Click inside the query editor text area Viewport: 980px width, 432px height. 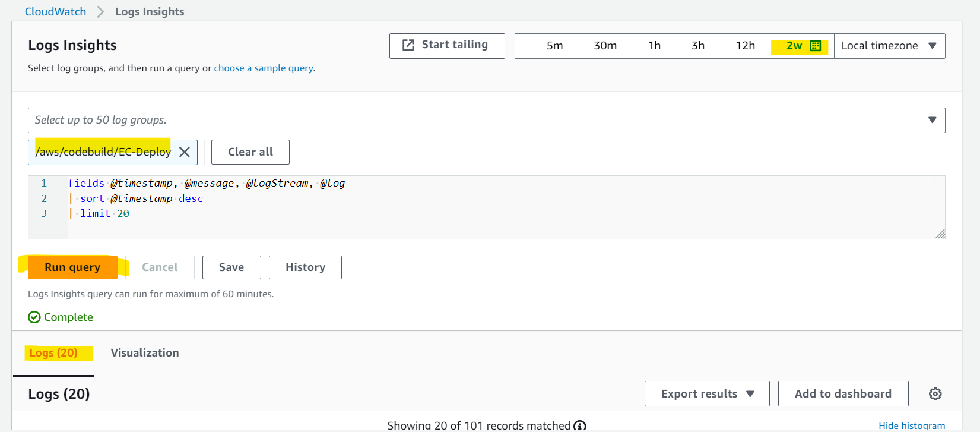pyautogui.click(x=500, y=207)
